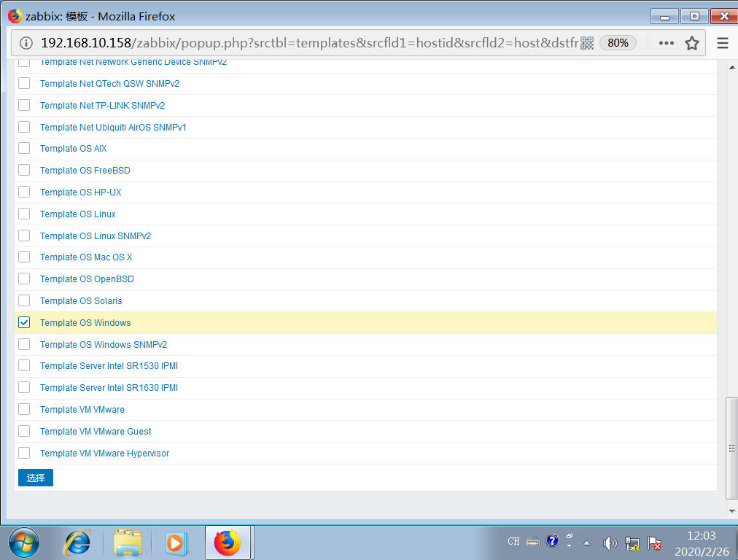Open the Template Net QTech QSW SNMPv2 link
This screenshot has height=560, width=738.
coord(109,84)
